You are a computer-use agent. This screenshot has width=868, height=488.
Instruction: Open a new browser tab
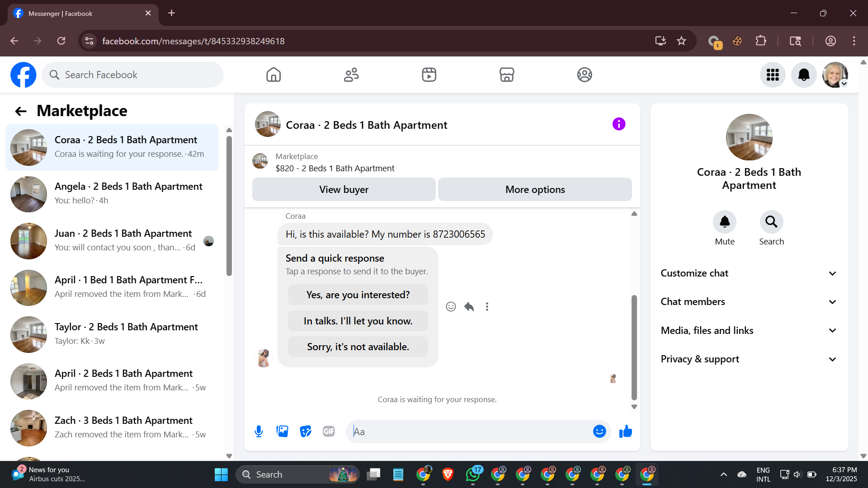(x=171, y=13)
